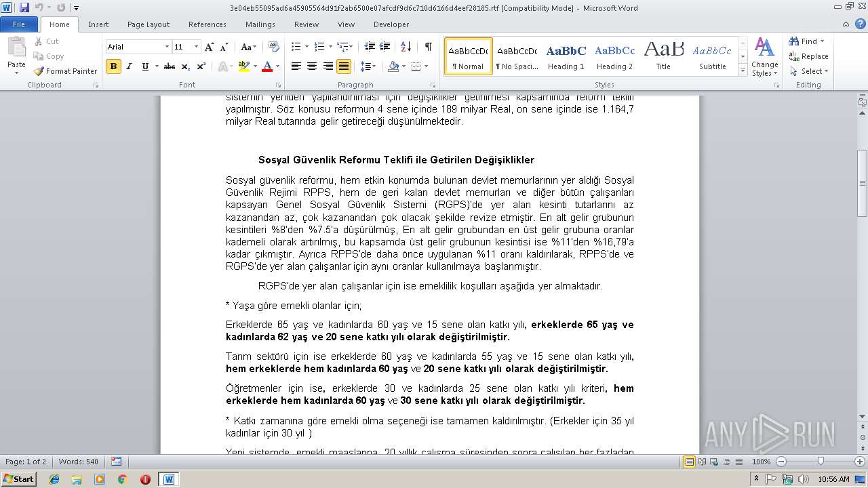
Task: Click Shrink Font icon
Action: click(x=224, y=47)
